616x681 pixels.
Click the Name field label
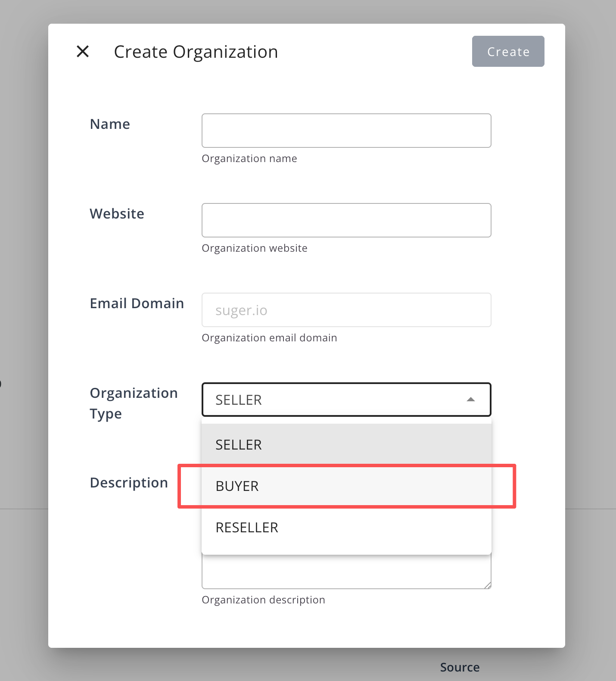coord(110,124)
